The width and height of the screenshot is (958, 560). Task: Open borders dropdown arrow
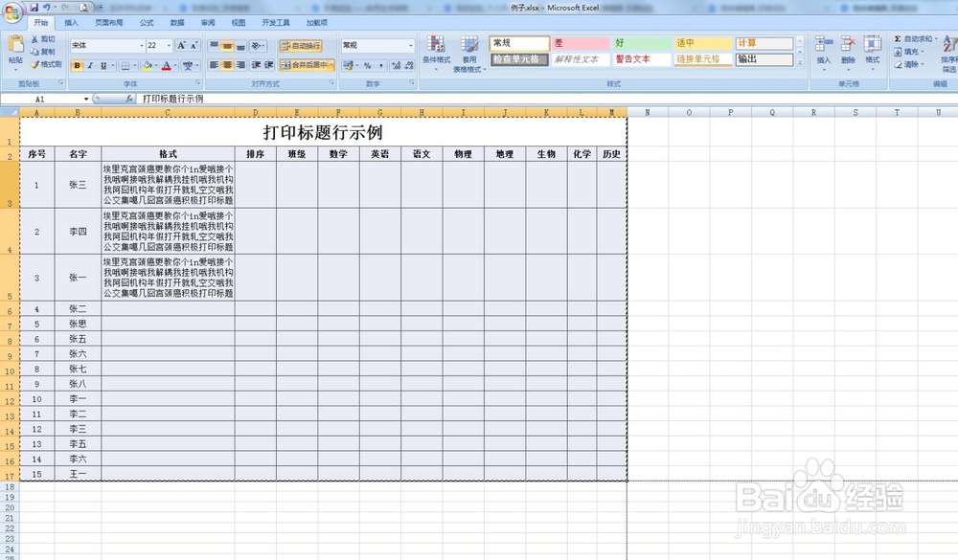click(134, 65)
